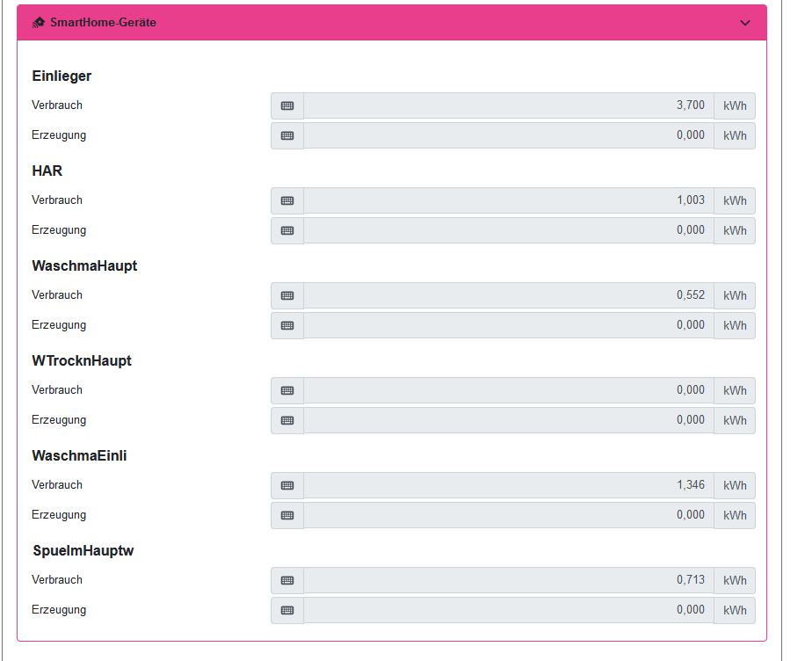Screen dimensions: 812x661
Task: Click keyboard icon for Einlieger Verbrauch
Action: pos(287,105)
